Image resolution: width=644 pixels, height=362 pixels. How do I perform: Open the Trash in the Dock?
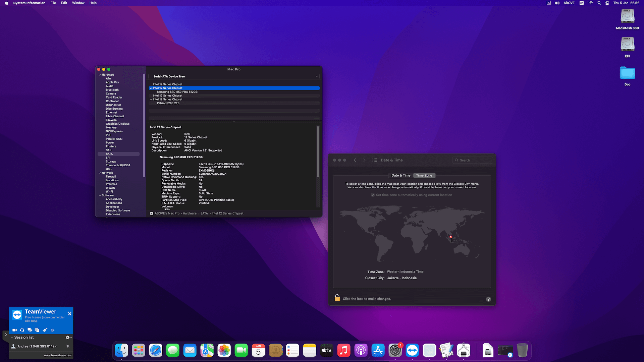(x=522, y=351)
